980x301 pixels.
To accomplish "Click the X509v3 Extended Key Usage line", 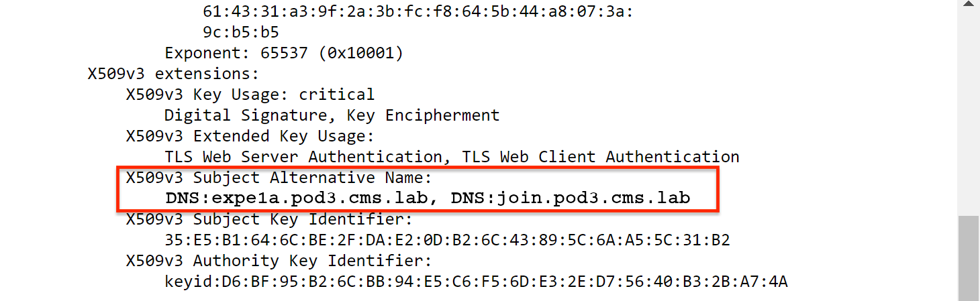I will point(250,136).
